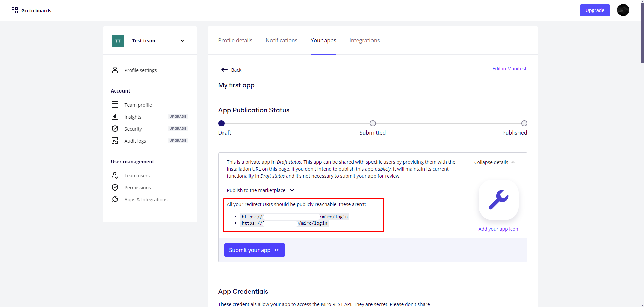
Task: Click the wrench app icon placeholder
Action: pyautogui.click(x=498, y=200)
